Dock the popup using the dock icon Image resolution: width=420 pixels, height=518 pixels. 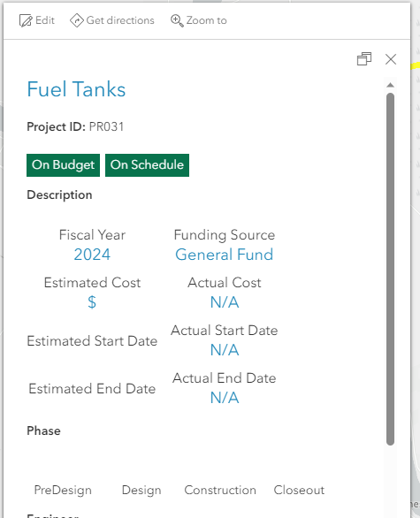pos(364,59)
